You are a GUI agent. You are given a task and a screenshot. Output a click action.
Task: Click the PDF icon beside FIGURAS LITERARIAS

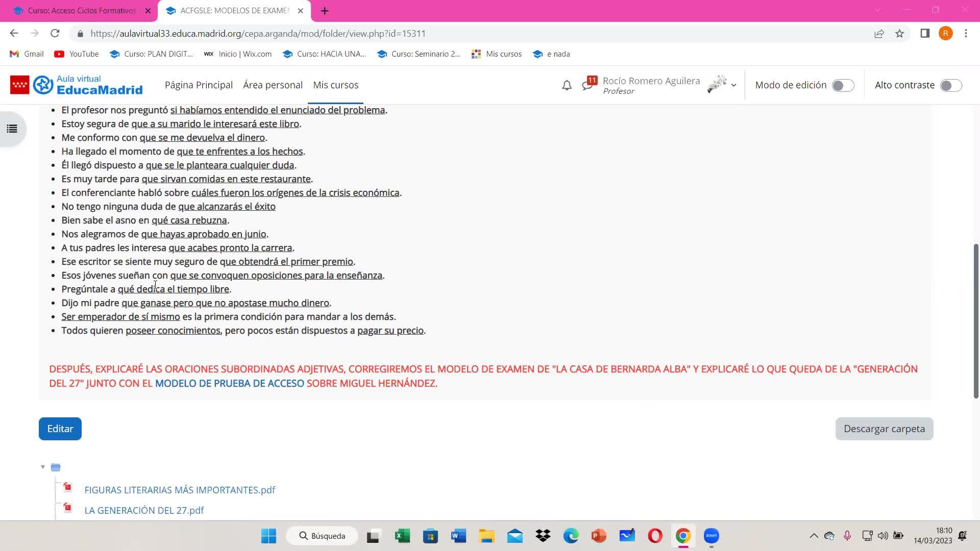coord(67,488)
